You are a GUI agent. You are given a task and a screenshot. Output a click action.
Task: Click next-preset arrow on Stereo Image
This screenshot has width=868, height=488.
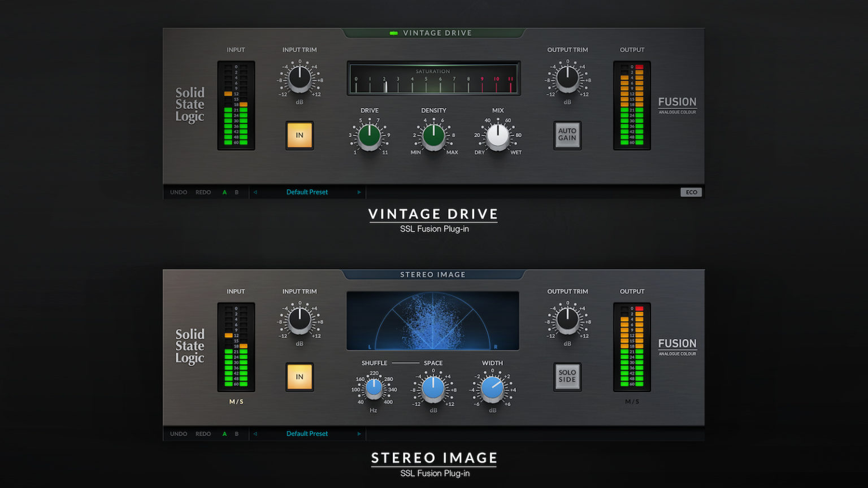pyautogui.click(x=359, y=434)
